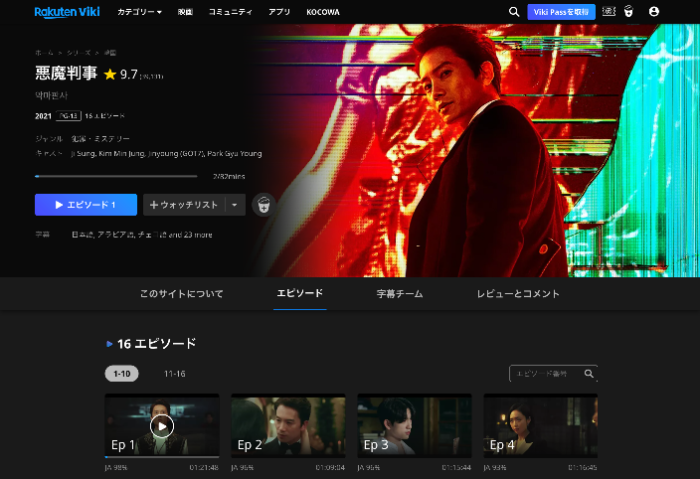This screenshot has width=700, height=479.
Task: Switch to このサイトについて tab
Action: coord(181,294)
